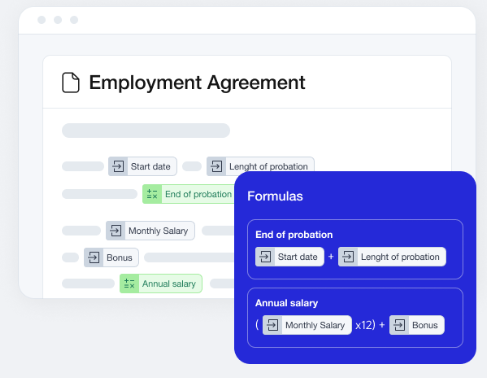Click input icon on document Start date chip
Viewport: 487px width, 378px height.
pos(118,166)
